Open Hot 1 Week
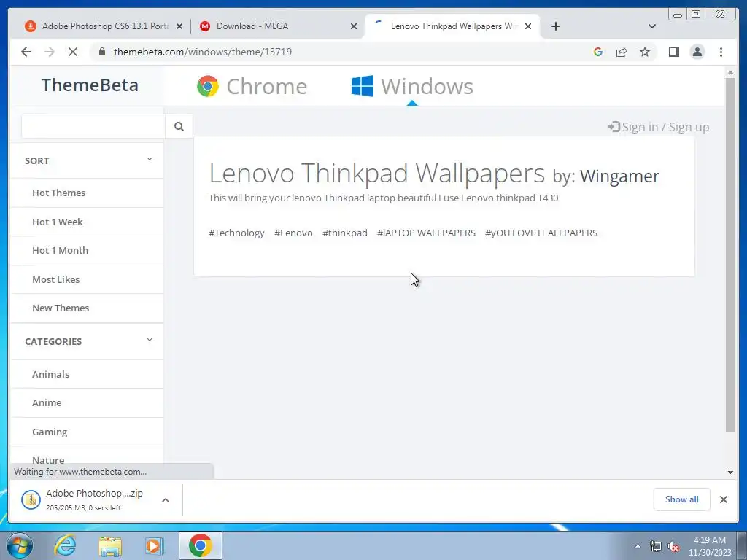This screenshot has height=560, width=747. point(57,222)
